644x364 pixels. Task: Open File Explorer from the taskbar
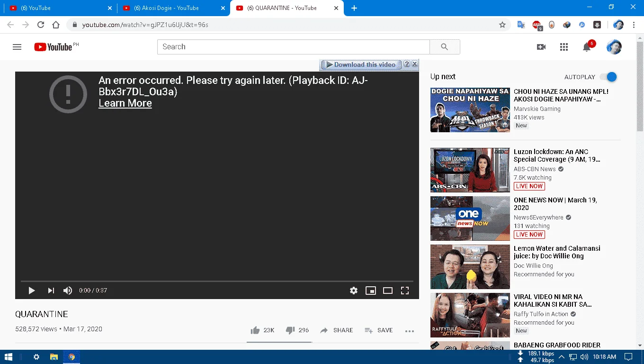(x=54, y=357)
